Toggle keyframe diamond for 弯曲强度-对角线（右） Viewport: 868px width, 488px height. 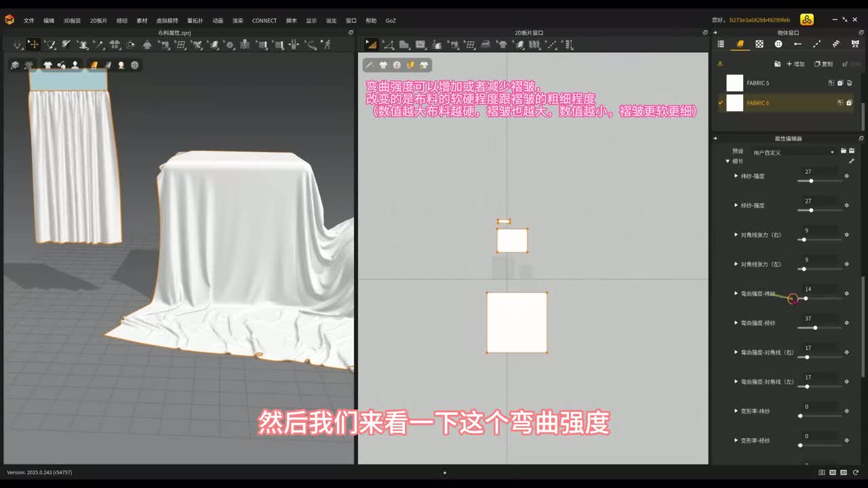846,352
